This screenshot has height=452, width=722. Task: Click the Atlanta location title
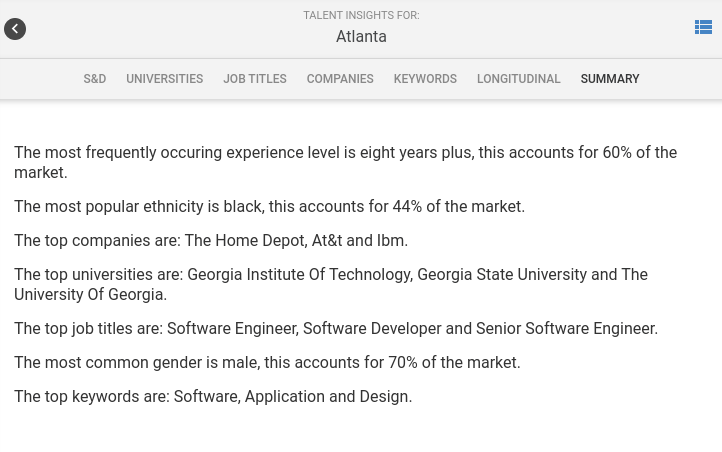[x=361, y=36]
